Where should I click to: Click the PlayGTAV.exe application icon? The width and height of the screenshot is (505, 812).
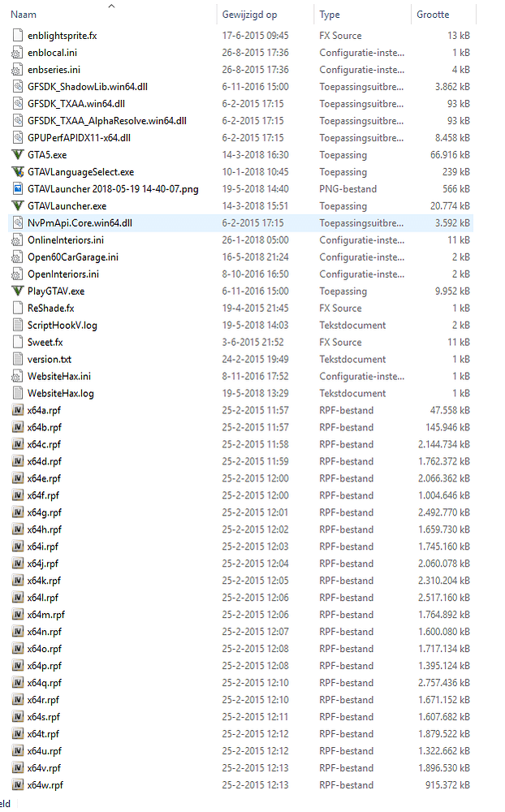click(18, 291)
